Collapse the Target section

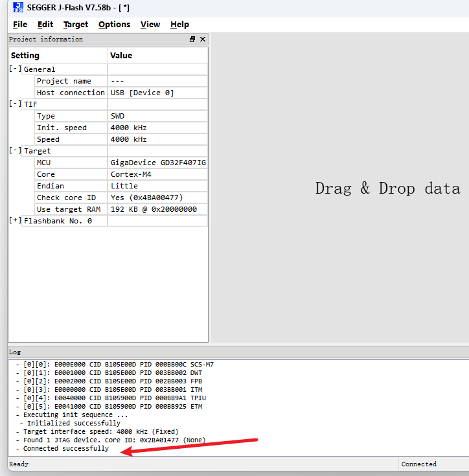tap(15, 150)
